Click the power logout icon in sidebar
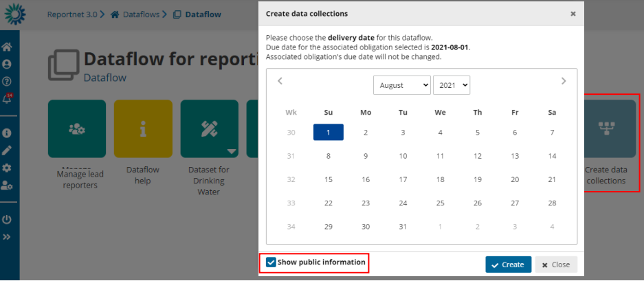The image size is (644, 281). (7, 220)
